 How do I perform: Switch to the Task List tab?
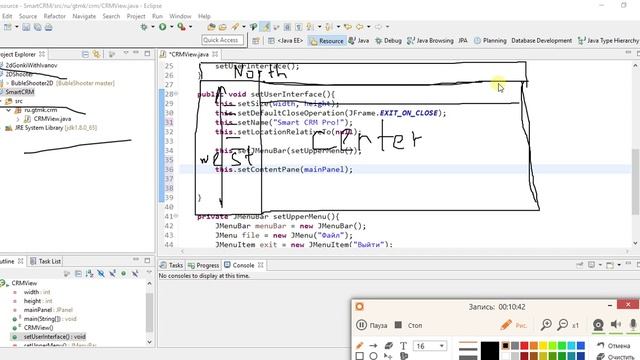45,261
